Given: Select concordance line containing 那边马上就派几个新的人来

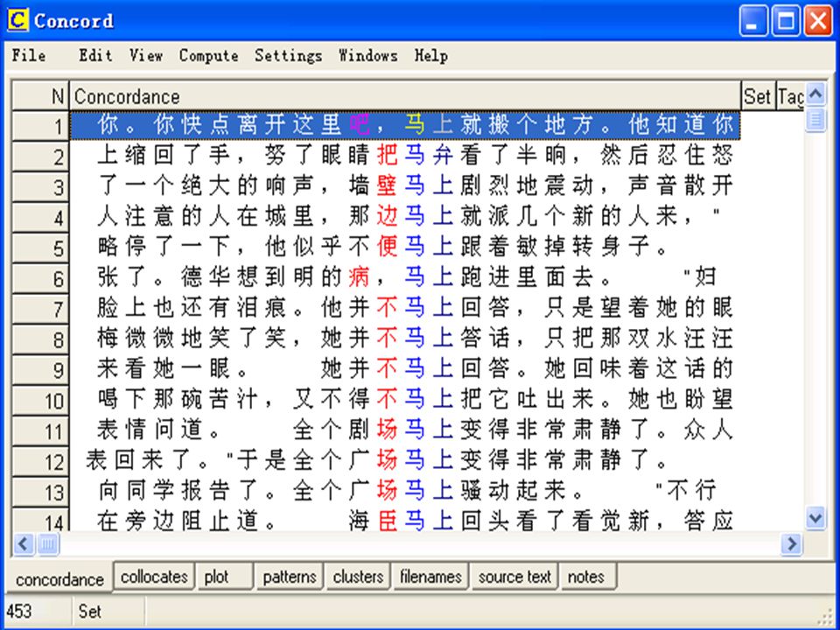Looking at the screenshot, I should coord(405,217).
